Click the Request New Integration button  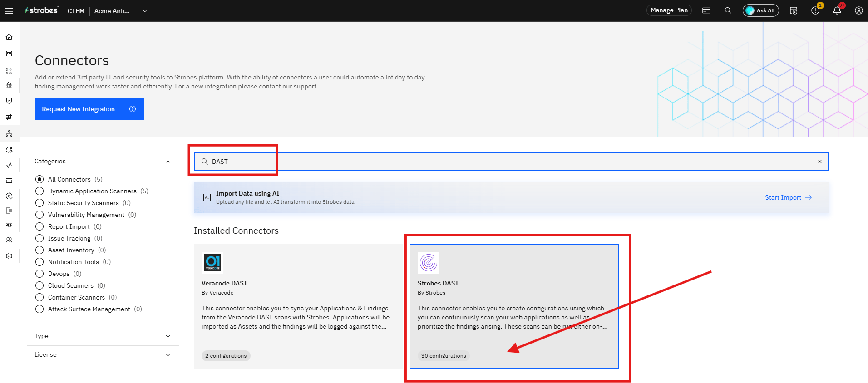[89, 109]
